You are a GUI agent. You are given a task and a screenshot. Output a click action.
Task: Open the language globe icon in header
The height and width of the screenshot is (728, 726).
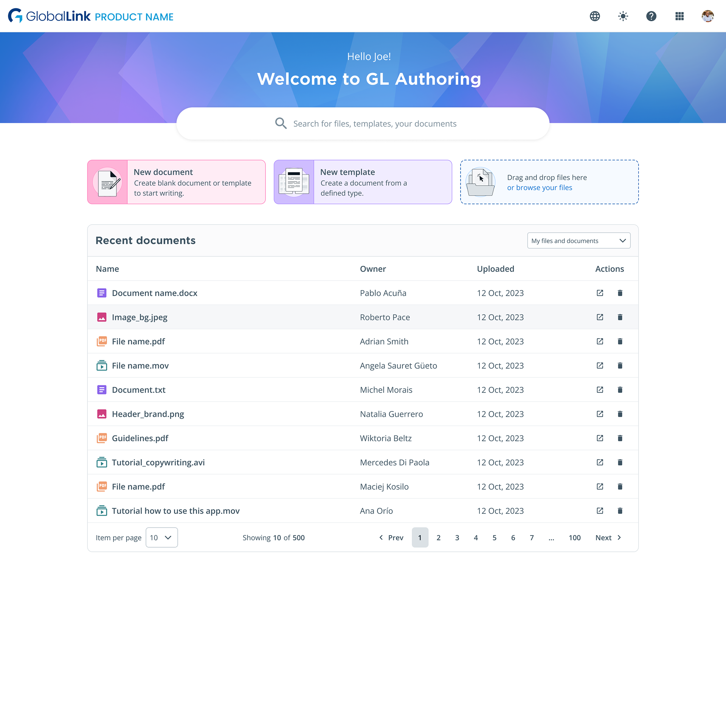tap(595, 16)
